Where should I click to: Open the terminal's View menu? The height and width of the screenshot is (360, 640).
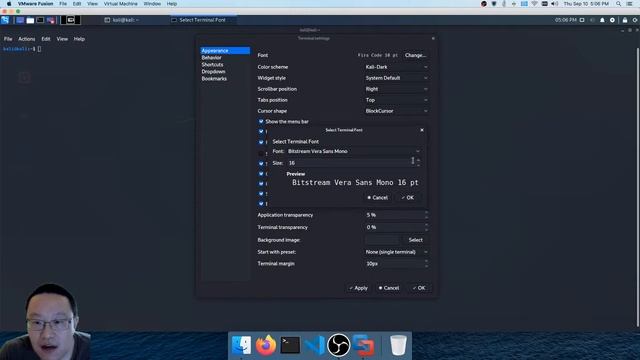tap(62, 39)
